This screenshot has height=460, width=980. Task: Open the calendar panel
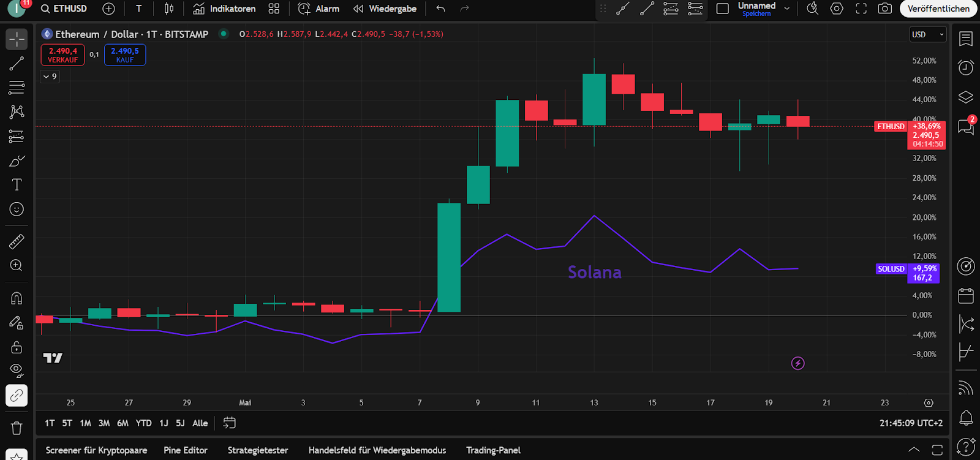tap(966, 295)
